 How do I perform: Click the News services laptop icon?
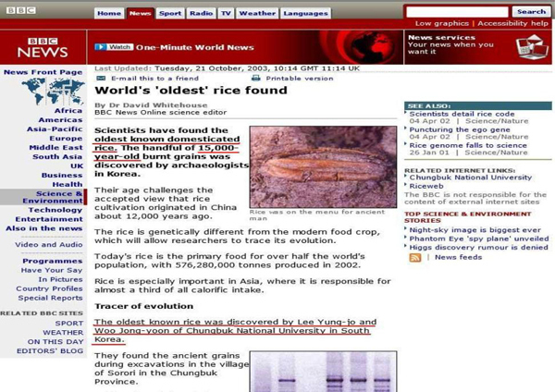point(532,47)
